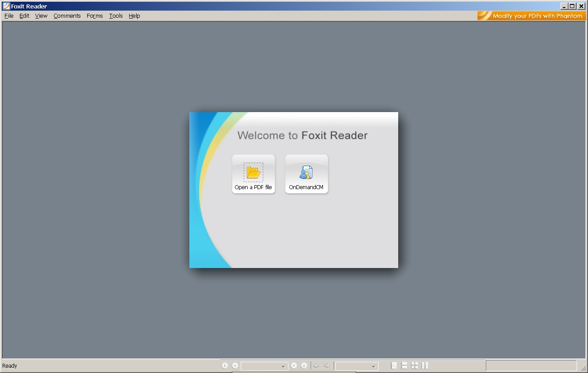Select continuous page layout icon

[404, 365]
